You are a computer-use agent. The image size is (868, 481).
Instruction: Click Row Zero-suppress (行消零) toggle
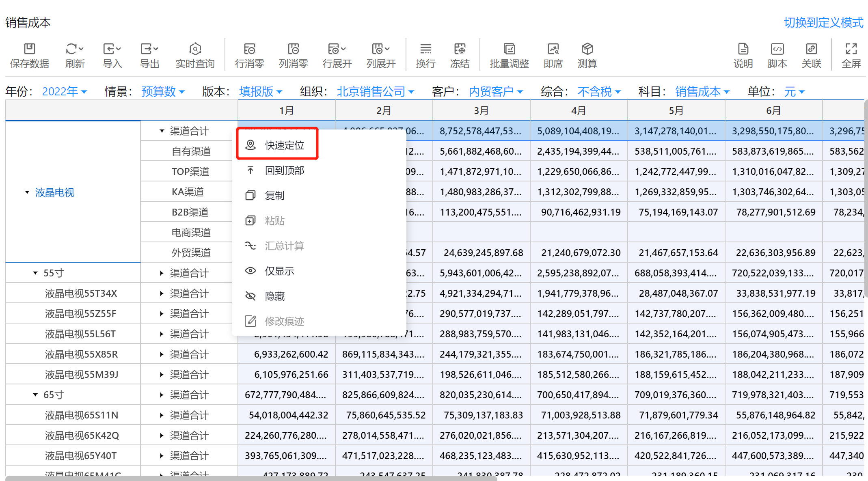point(249,50)
